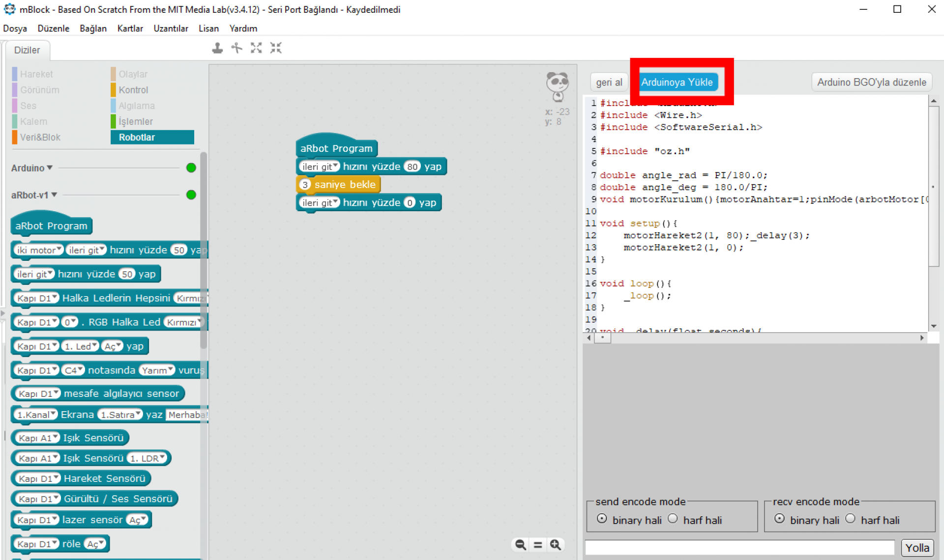This screenshot has height=560, width=944.
Task: Click Arduino BGO'yla düzenle button
Action: coord(871,82)
